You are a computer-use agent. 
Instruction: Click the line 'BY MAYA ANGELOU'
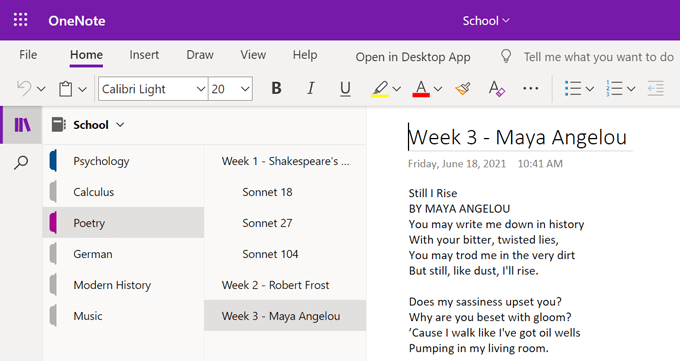(459, 209)
